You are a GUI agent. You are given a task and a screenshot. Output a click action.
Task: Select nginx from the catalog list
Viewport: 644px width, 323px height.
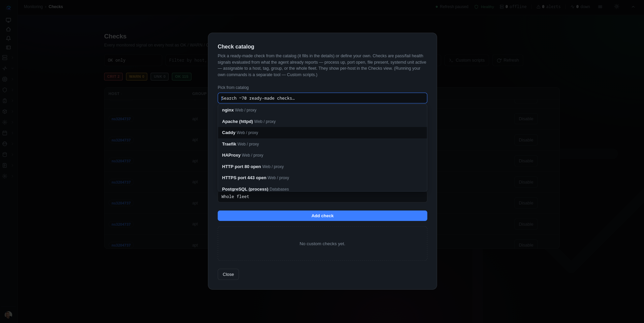tap(323, 110)
